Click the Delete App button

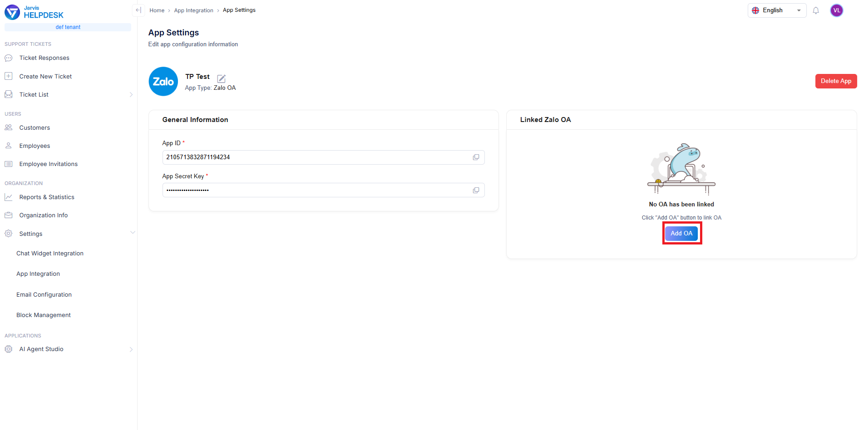[x=836, y=81]
